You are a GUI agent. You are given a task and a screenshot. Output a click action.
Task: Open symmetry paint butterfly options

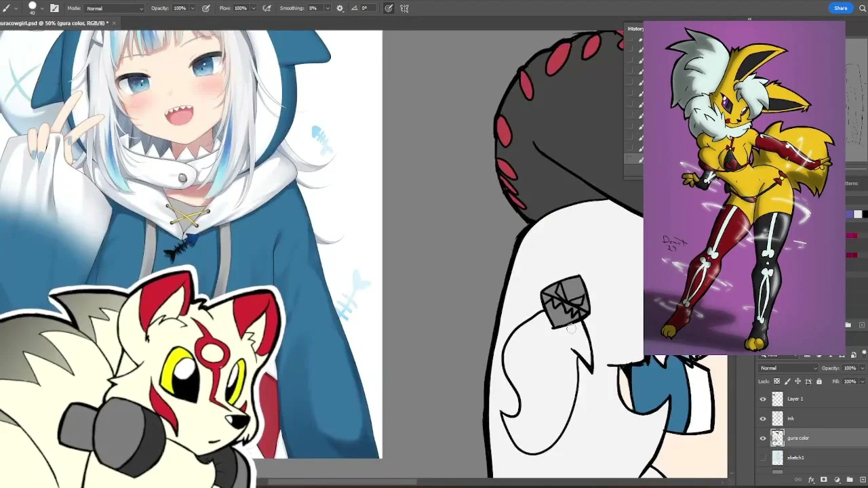click(x=404, y=8)
